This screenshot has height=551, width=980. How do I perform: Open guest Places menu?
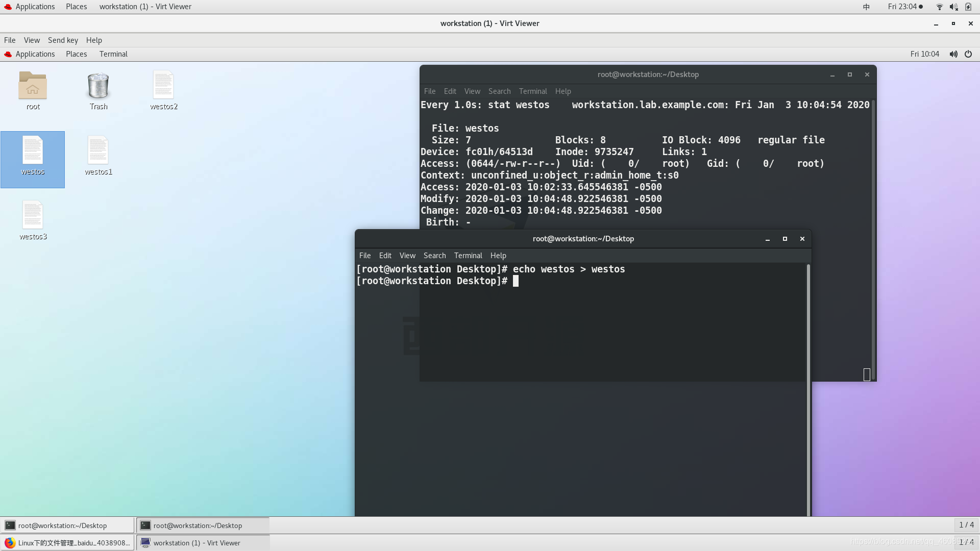[x=77, y=54]
